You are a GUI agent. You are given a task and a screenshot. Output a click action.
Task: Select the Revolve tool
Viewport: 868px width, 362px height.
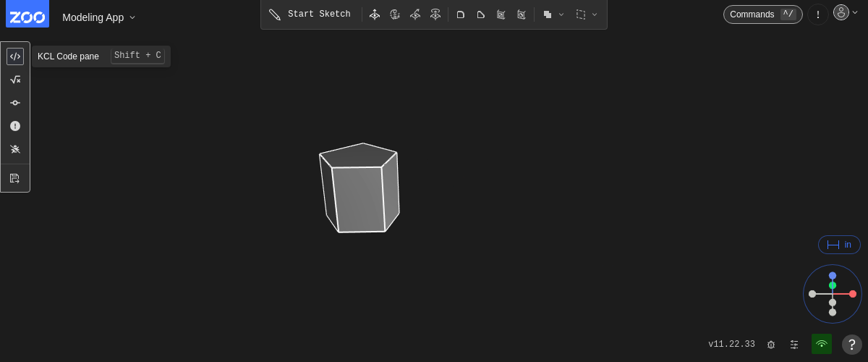395,14
